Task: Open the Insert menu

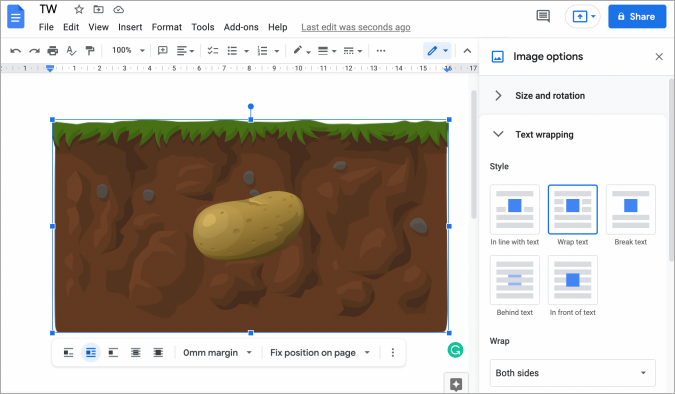Action: coord(130,27)
